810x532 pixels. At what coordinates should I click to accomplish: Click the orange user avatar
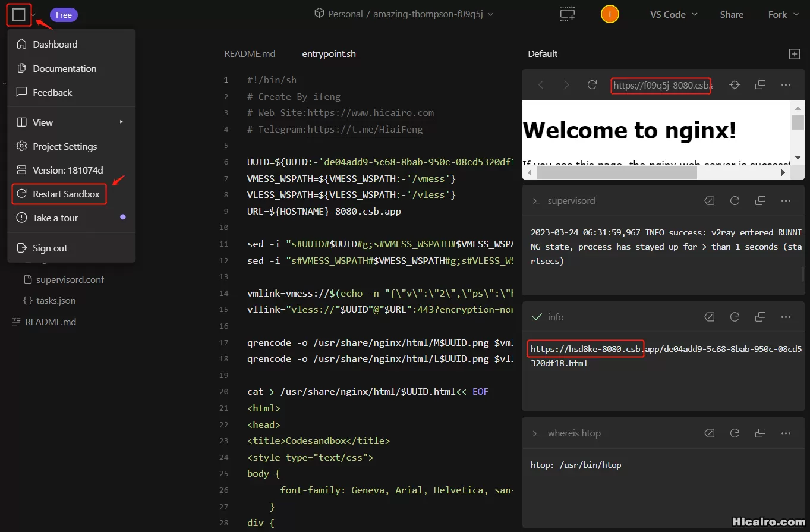610,15
